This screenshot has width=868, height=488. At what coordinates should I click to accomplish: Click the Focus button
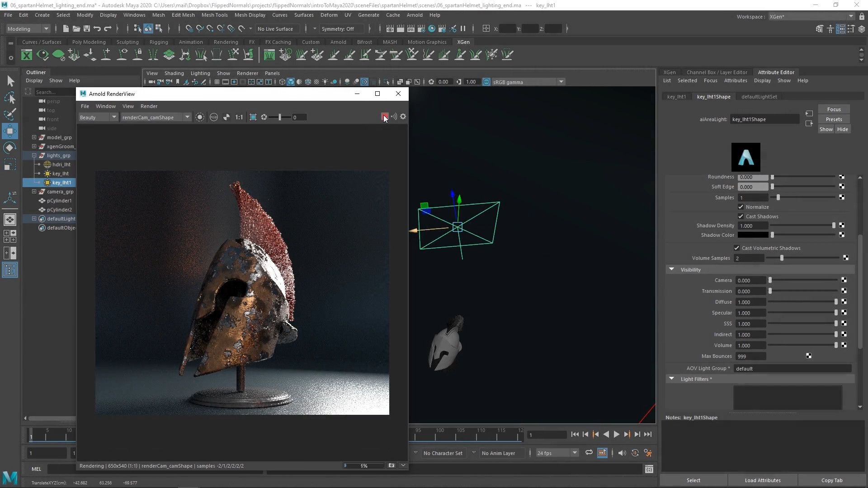tap(834, 109)
